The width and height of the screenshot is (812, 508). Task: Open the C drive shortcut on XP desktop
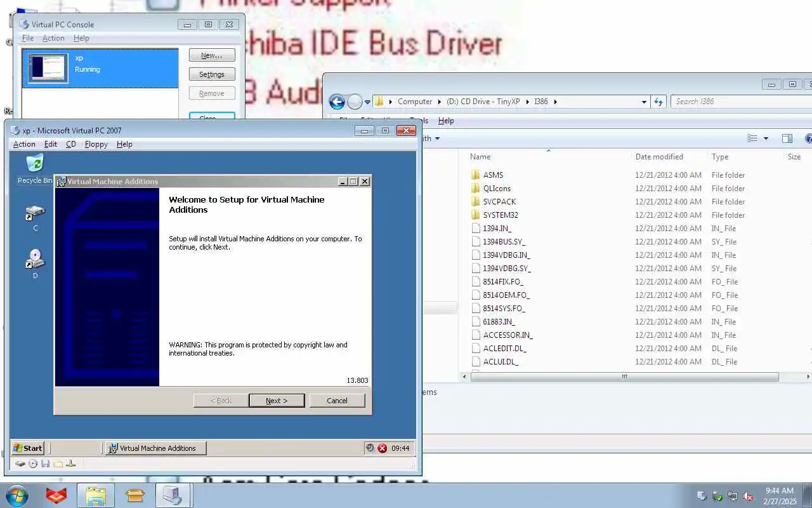(x=35, y=213)
